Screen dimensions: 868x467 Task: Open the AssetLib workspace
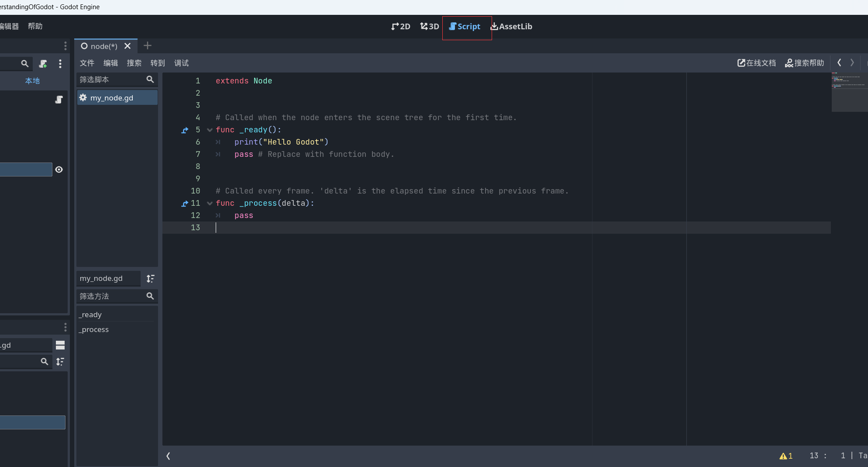[511, 27]
